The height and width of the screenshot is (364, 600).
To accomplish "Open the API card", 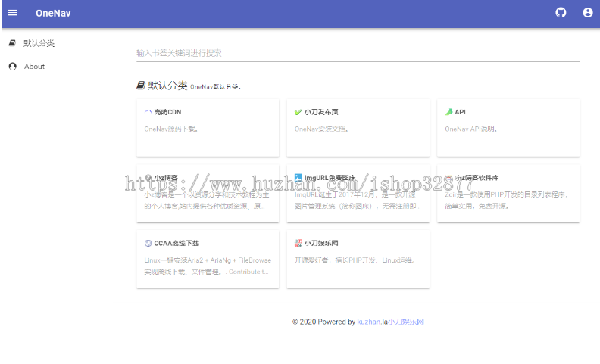I will (508, 128).
